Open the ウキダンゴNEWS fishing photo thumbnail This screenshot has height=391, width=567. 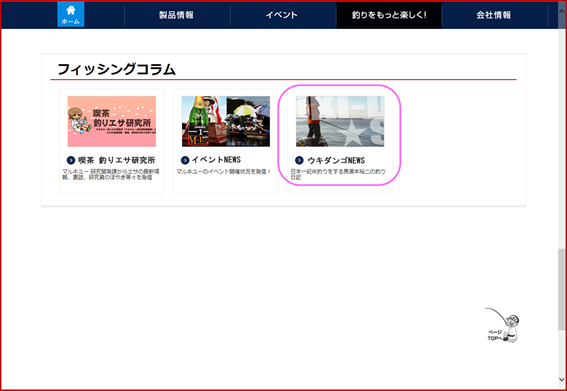(x=340, y=121)
